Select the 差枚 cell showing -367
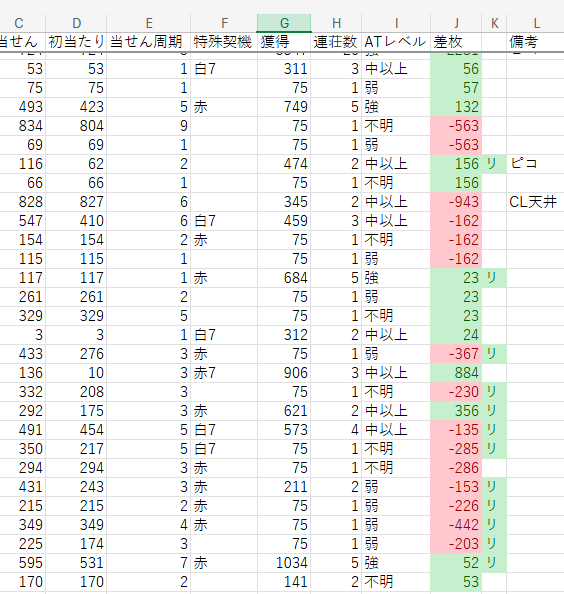Image resolution: width=564 pixels, height=594 pixels. (x=456, y=354)
